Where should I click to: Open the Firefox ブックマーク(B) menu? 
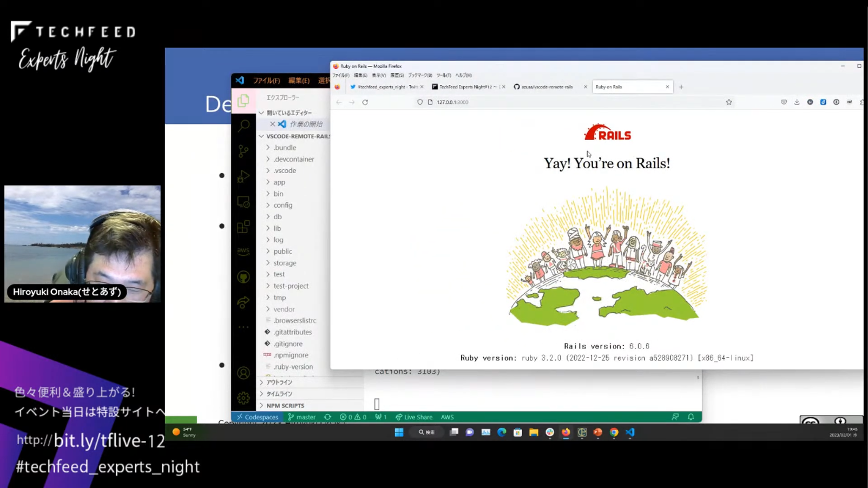[x=420, y=75]
